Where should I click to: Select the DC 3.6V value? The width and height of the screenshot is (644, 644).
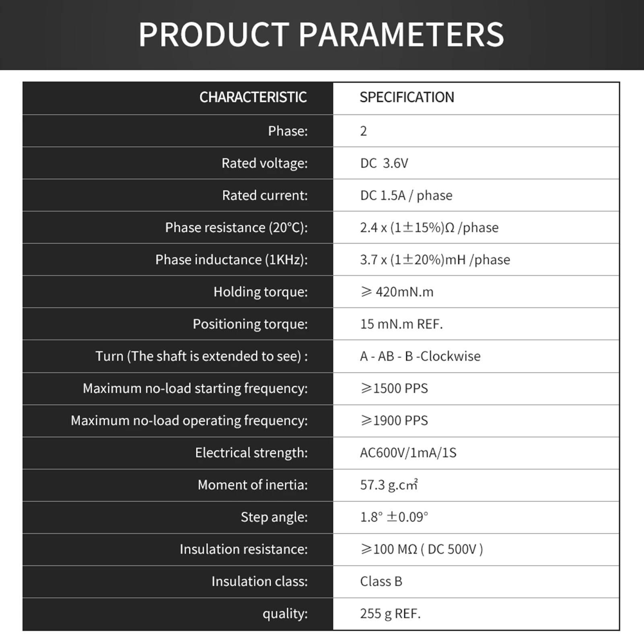click(x=384, y=163)
